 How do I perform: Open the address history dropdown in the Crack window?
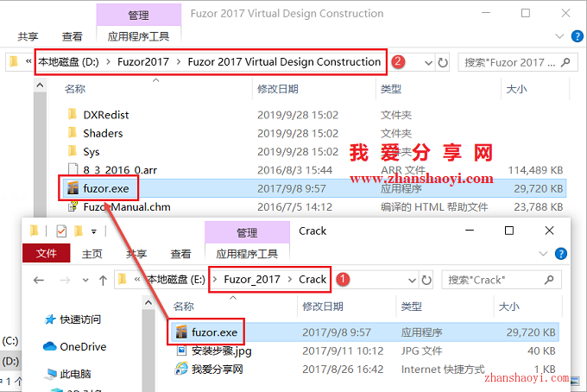(x=412, y=280)
